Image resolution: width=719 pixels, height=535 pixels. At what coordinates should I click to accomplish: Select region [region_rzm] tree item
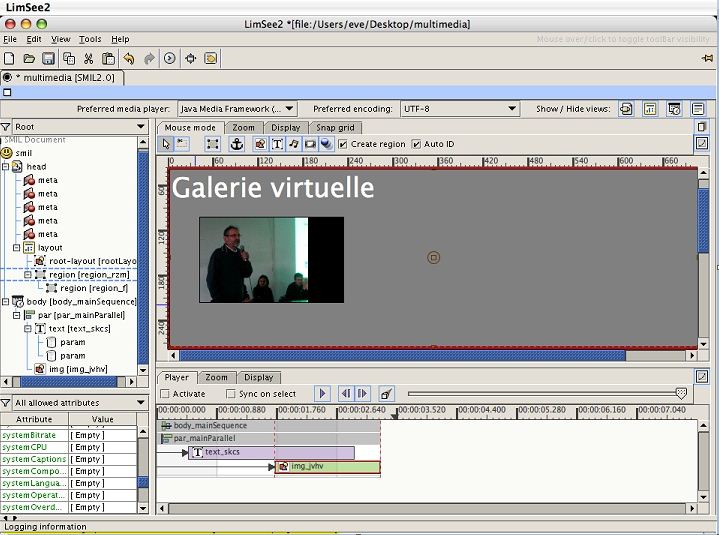[83, 275]
